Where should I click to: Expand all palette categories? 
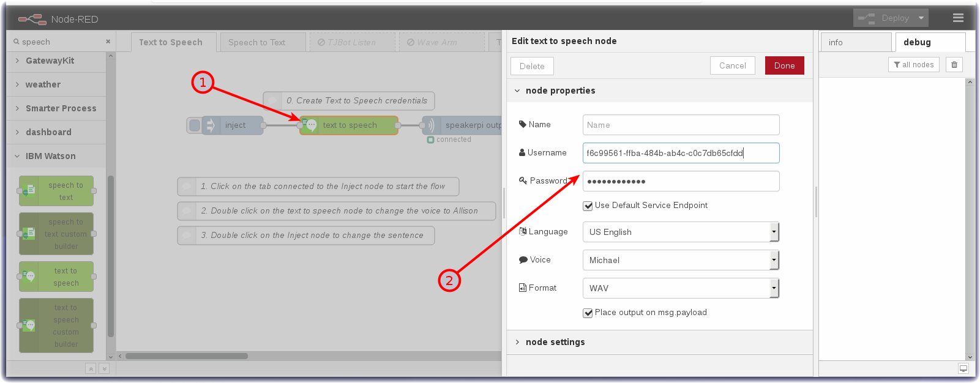point(104,368)
